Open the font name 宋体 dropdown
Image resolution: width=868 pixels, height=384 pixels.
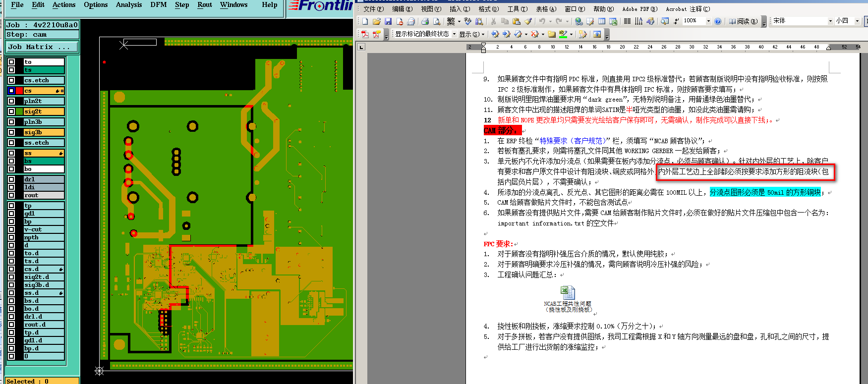pyautogui.click(x=830, y=21)
